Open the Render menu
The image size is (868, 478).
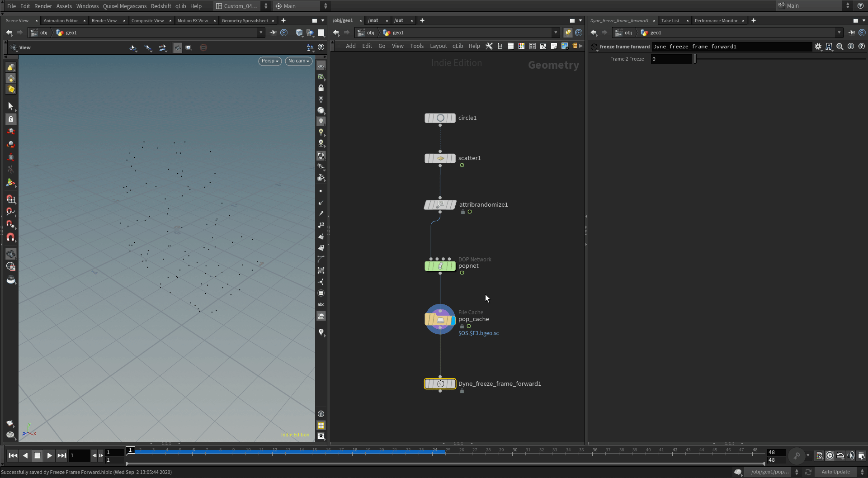tap(43, 6)
